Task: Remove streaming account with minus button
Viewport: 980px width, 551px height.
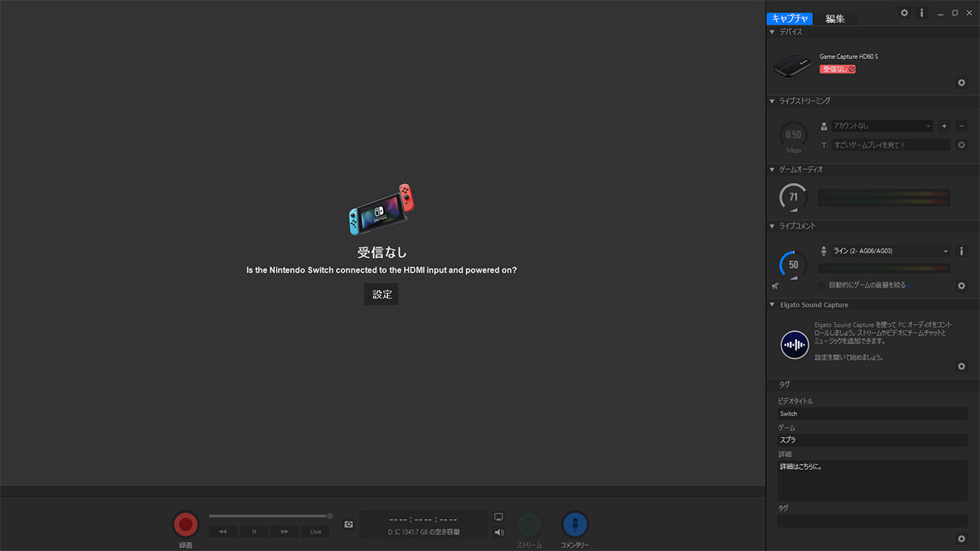Action: (962, 126)
